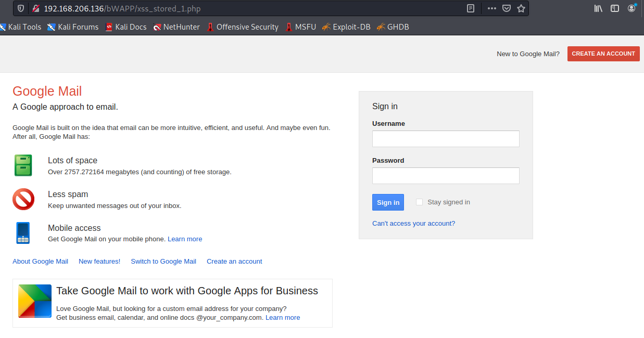Open Can't access your account link

click(413, 224)
